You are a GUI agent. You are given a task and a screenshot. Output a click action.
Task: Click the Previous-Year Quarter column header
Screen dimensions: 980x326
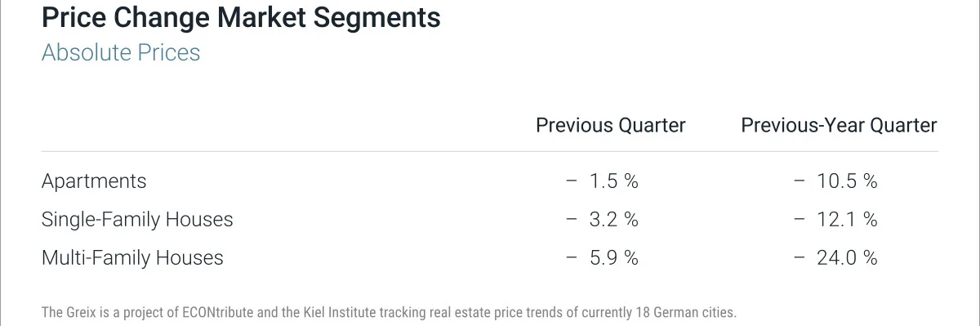click(839, 125)
